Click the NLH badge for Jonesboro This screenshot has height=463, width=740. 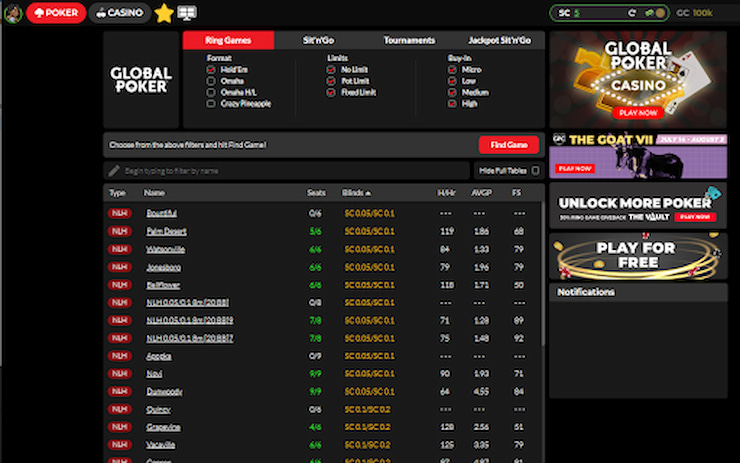coord(119,267)
